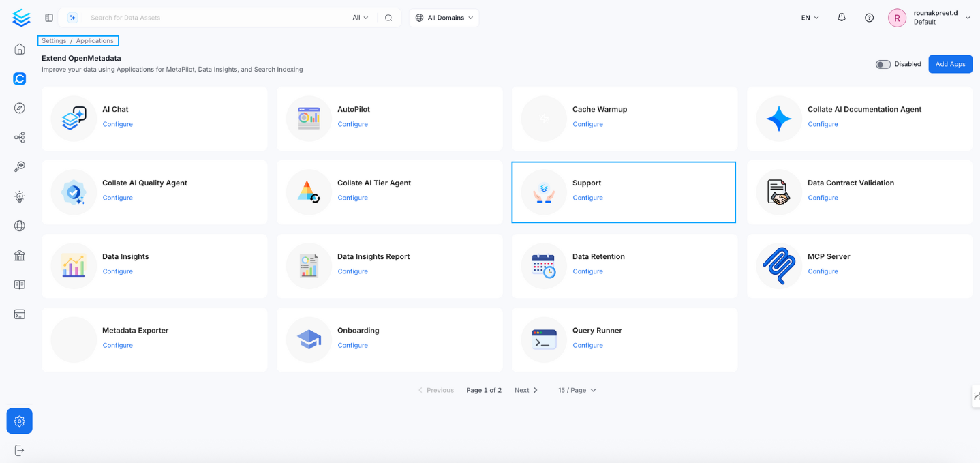
Task: Go to Settings via the breadcrumb link
Action: pos(53,40)
